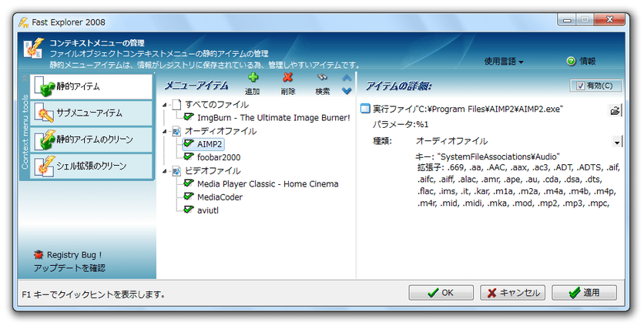This screenshot has width=644, height=326.
Task: Select the ビデオファイル category label
Action: point(213,170)
